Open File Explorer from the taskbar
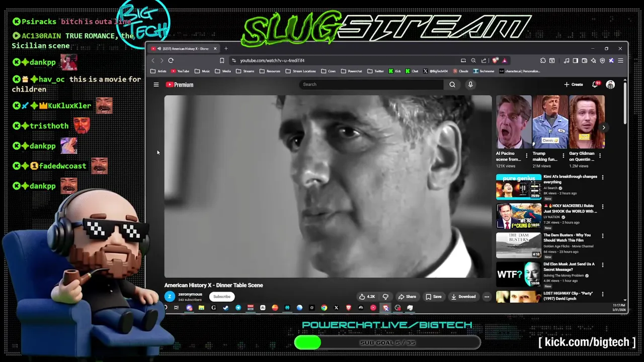The image size is (644, 362). pos(201,308)
